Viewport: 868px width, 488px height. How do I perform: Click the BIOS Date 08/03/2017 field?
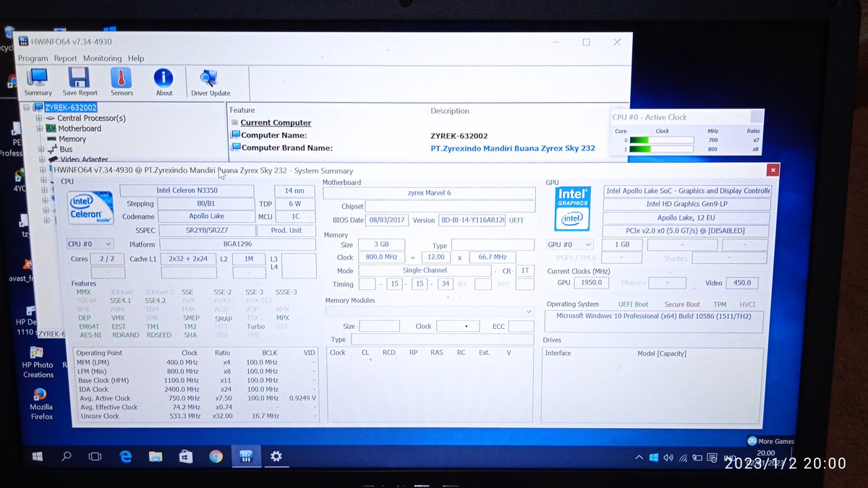[388, 220]
